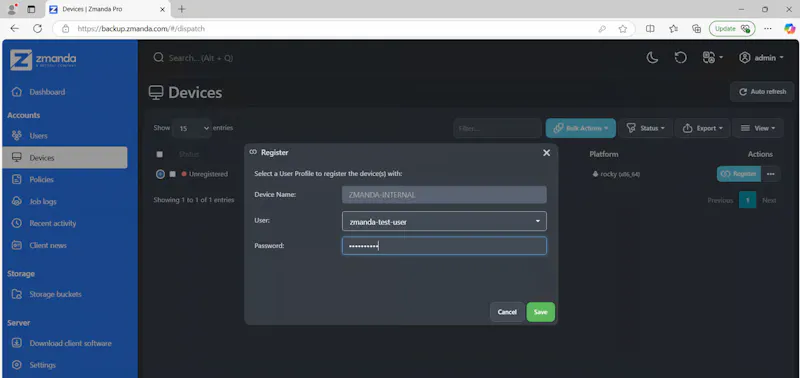
Task: Open browser settings ellipsis menu
Action: [x=767, y=29]
